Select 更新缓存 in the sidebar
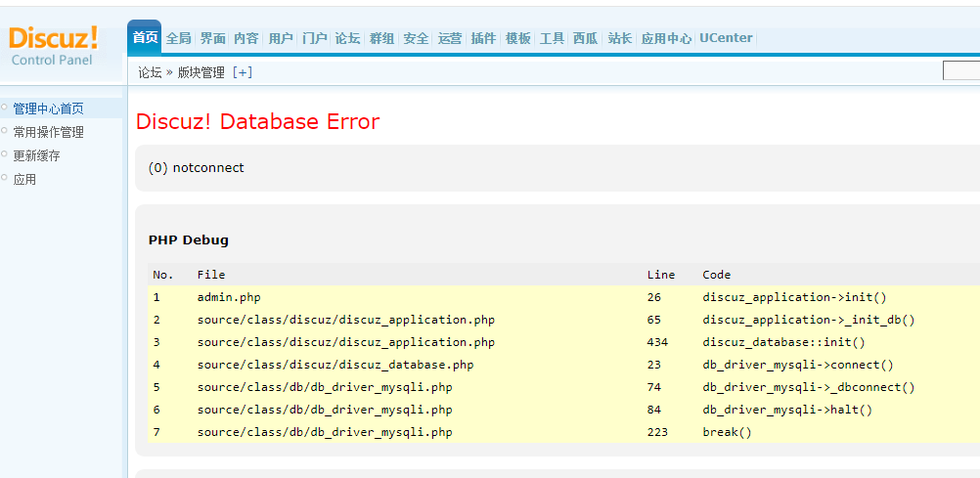980x478 pixels. pyautogui.click(x=37, y=156)
